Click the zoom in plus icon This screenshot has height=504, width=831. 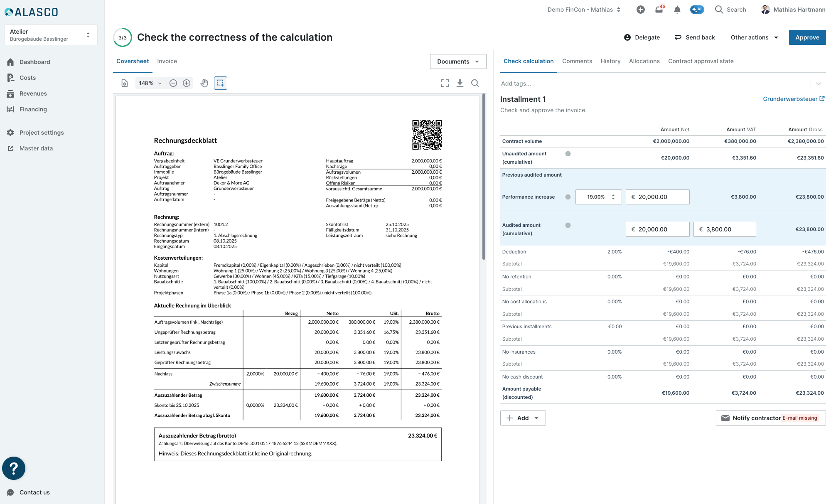tap(187, 83)
